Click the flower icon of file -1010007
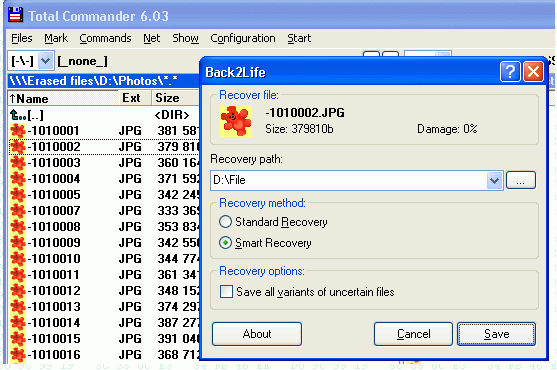The width and height of the screenshot is (557, 370). click(17, 211)
